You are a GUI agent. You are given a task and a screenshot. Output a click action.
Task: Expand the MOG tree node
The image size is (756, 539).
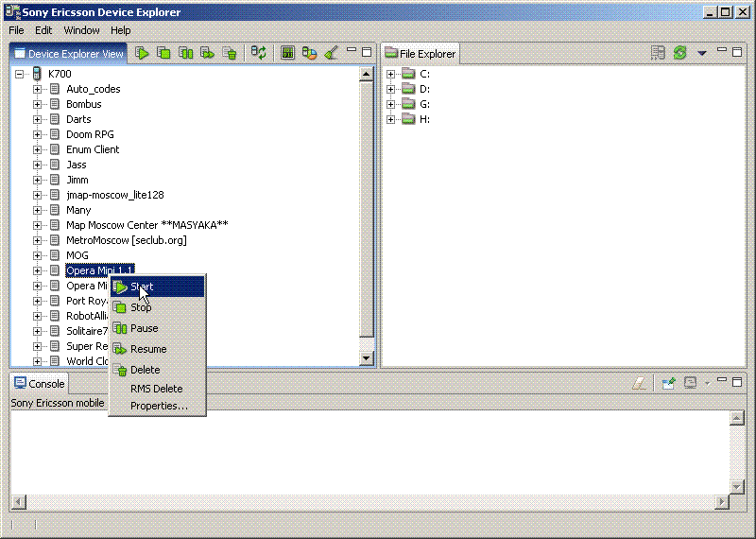point(37,255)
